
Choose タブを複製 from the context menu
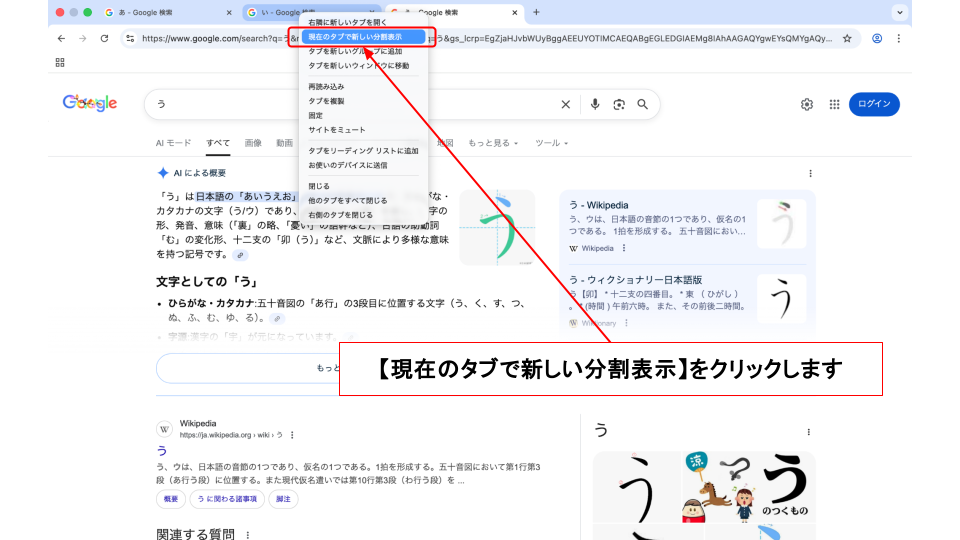click(x=326, y=101)
